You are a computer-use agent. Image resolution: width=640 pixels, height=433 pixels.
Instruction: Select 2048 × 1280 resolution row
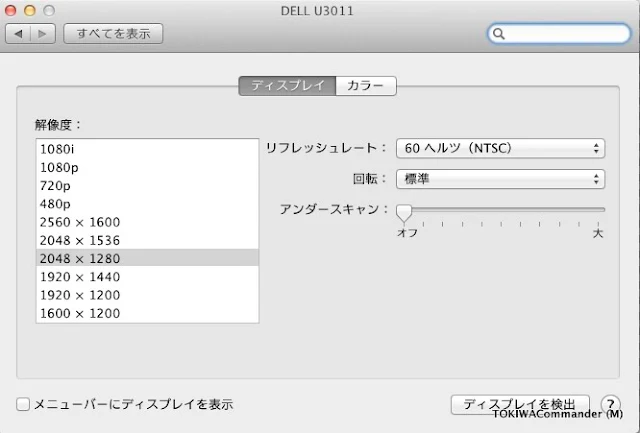tap(147, 258)
